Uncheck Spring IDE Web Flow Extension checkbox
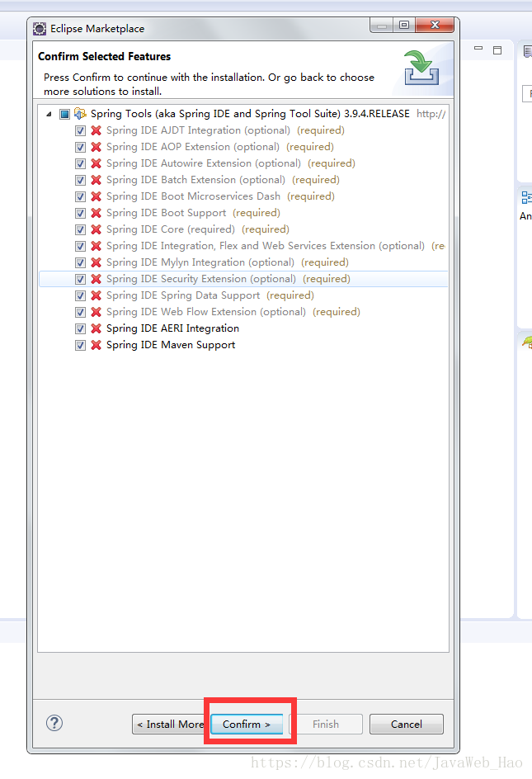 [x=80, y=312]
